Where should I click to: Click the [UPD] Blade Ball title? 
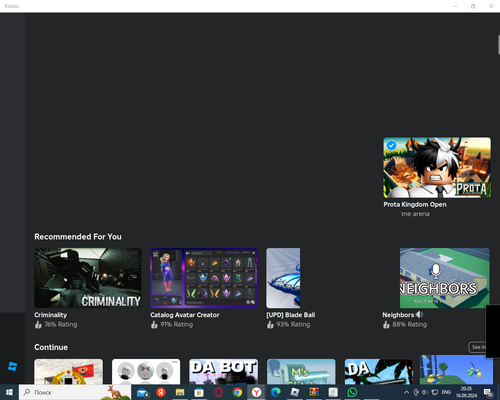coord(291,315)
